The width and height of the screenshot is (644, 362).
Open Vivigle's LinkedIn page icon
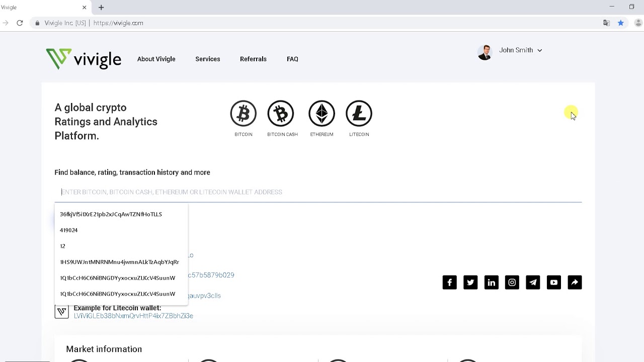pos(491,283)
